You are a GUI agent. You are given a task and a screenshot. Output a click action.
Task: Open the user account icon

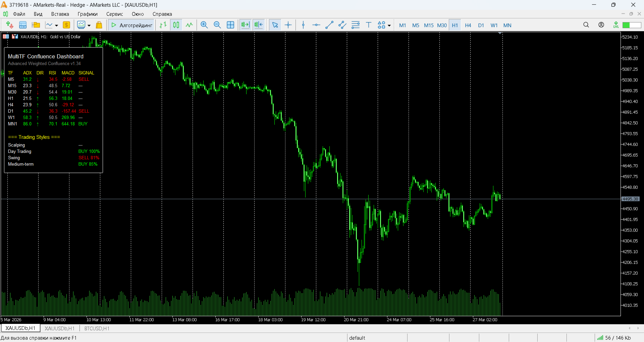(601, 25)
